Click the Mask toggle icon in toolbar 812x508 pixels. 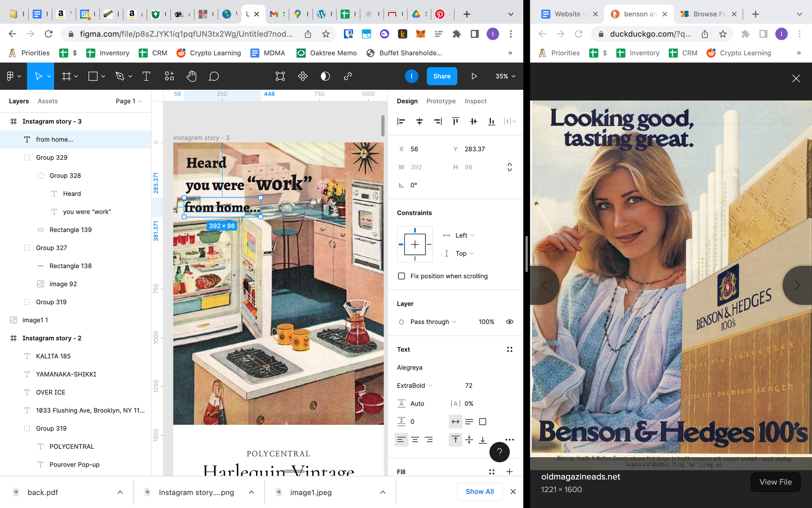[x=325, y=76]
